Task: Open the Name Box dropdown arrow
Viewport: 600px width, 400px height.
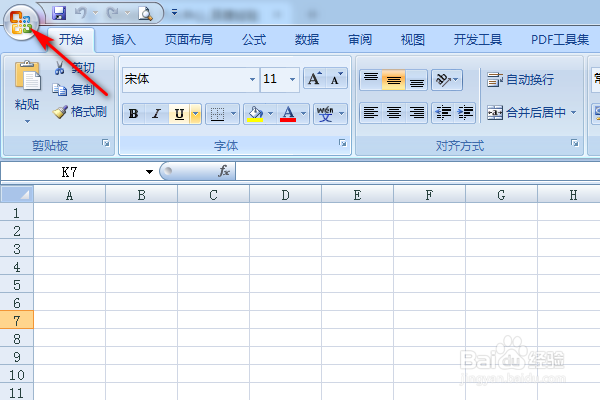Action: click(149, 172)
